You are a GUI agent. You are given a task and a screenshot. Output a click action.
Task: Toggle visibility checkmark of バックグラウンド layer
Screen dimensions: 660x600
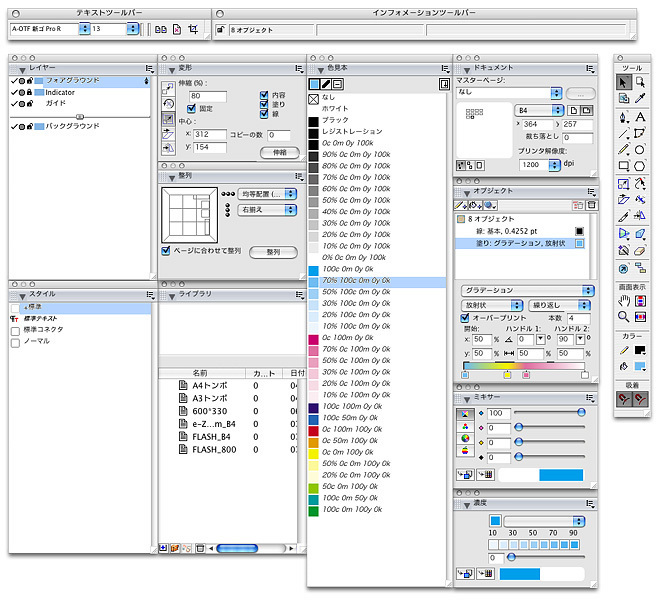[x=14, y=126]
